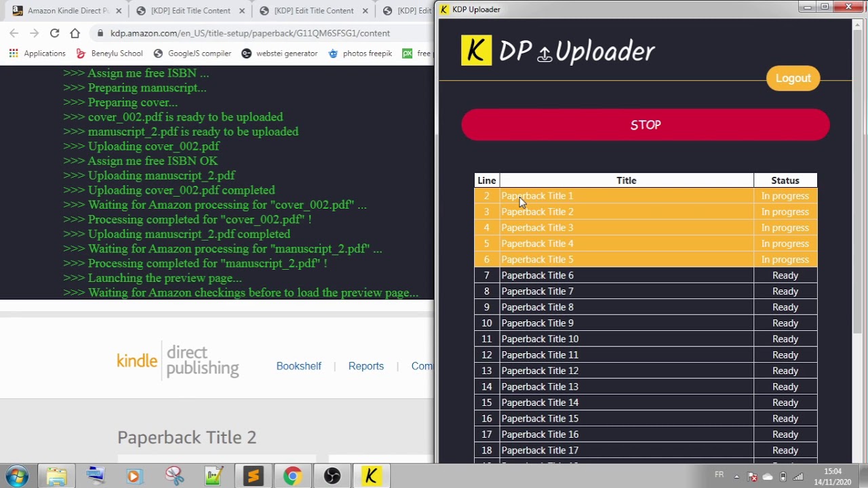Click the KDP Uploader window scrollbar

[858, 183]
